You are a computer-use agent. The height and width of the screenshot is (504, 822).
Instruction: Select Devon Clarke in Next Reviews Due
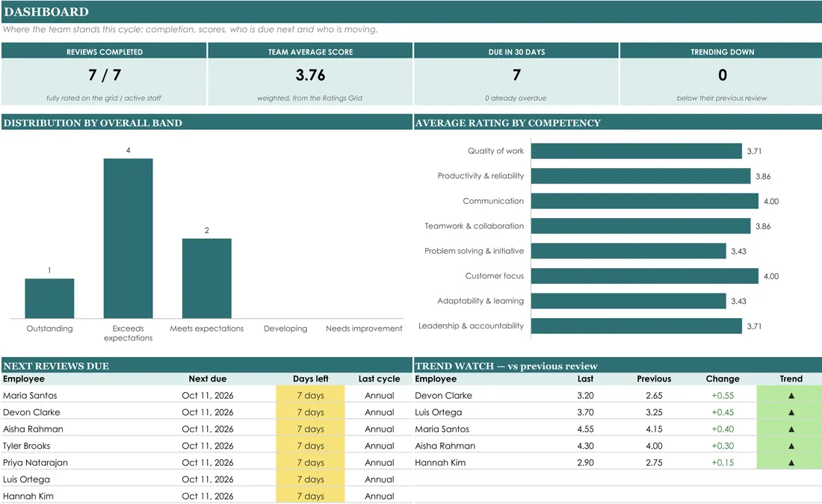tap(31, 412)
